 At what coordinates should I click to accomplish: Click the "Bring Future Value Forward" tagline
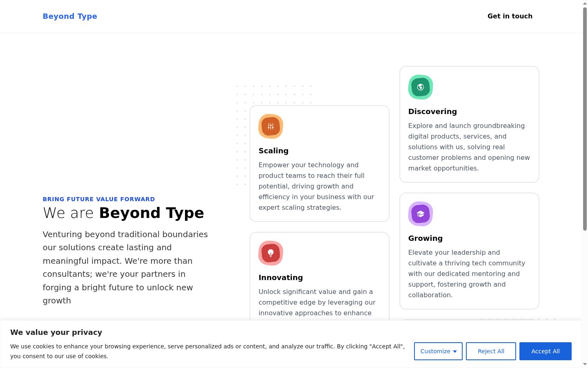coord(99,199)
